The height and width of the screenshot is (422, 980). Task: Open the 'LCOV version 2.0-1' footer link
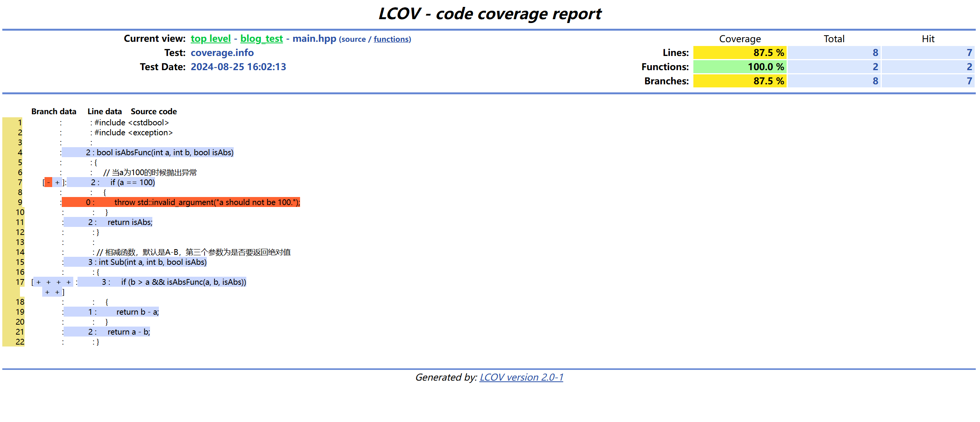coord(521,378)
